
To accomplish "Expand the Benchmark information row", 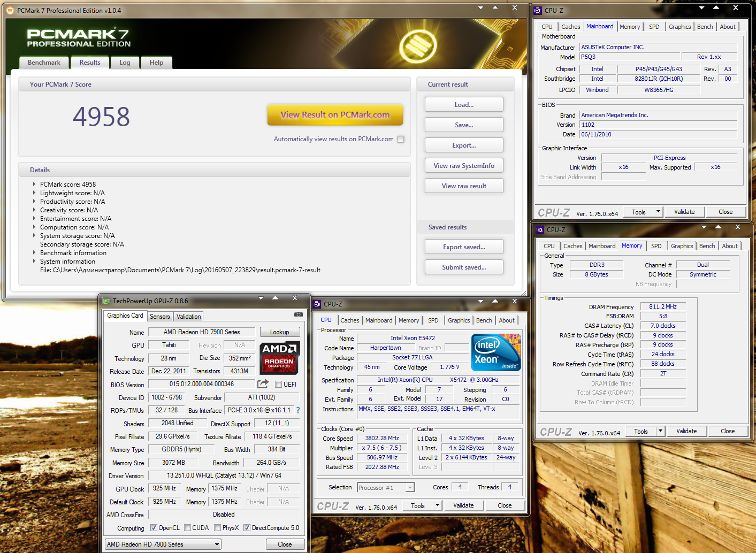I will coord(34,252).
